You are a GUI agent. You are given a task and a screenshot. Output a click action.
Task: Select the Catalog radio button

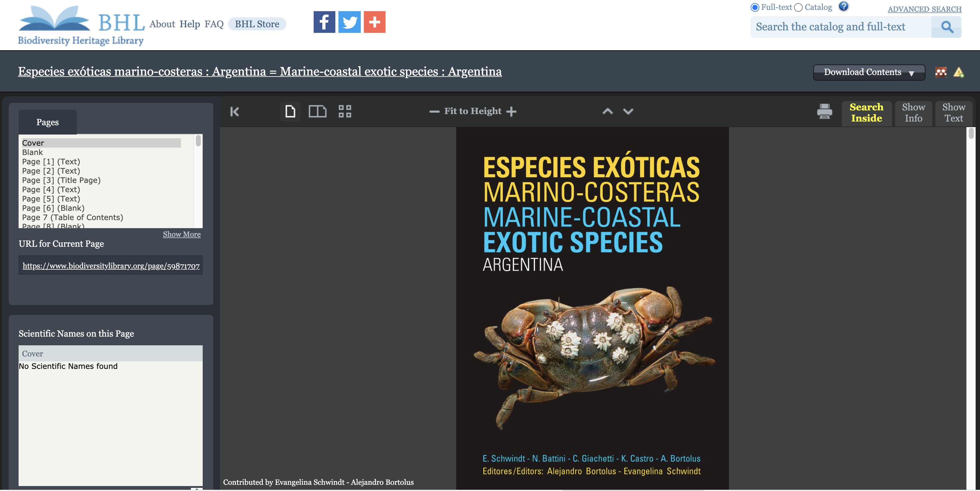pyautogui.click(x=798, y=7)
